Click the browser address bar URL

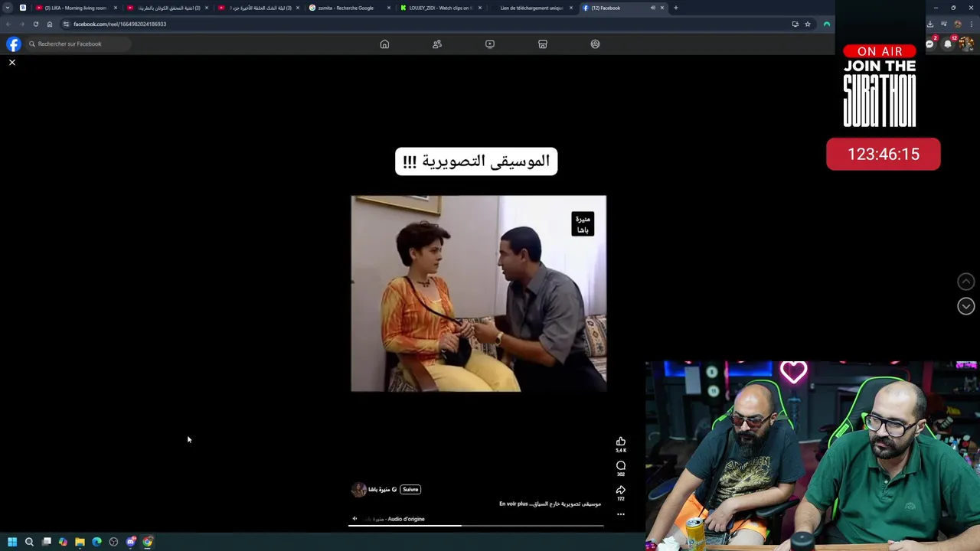[x=119, y=24]
